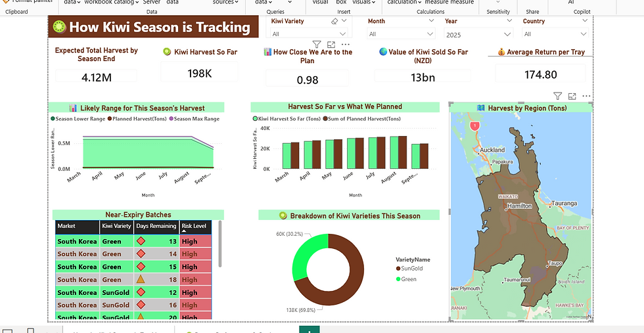This screenshot has height=333, width=644.
Task: Expand Country slicer header chevron
Action: 585,20
